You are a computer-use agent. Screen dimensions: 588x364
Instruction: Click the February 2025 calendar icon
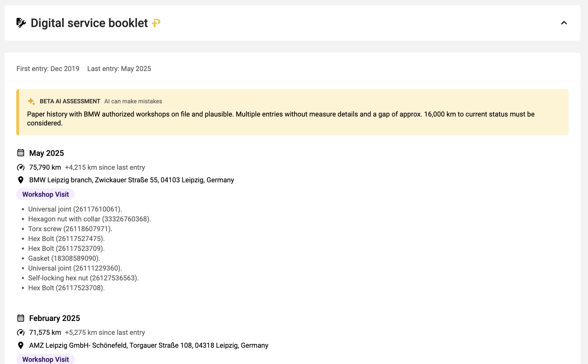(21, 318)
